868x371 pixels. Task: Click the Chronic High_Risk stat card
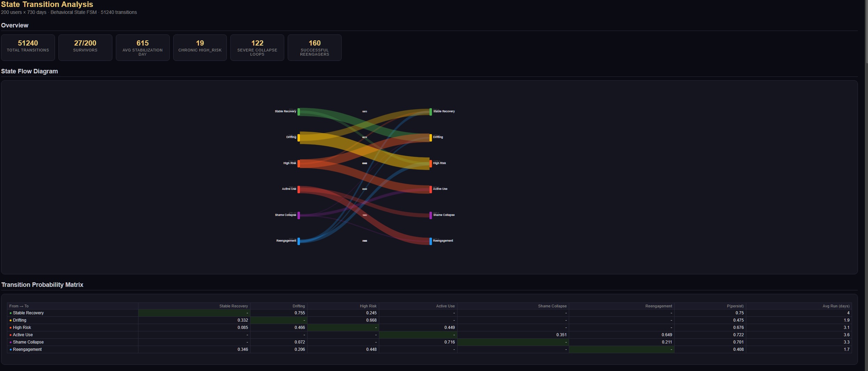[200, 48]
